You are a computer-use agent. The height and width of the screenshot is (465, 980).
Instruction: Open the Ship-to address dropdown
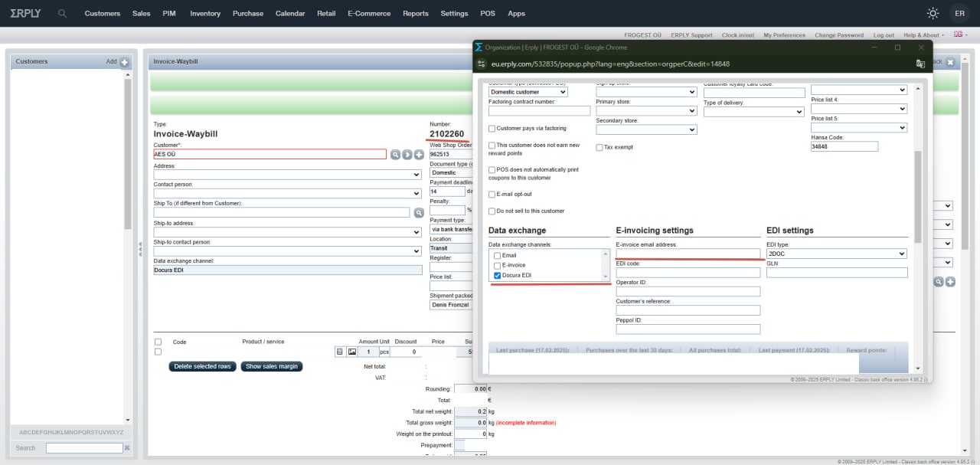[x=288, y=231]
